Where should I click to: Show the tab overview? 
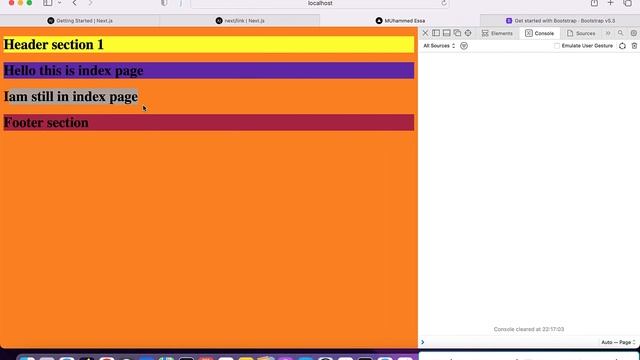pos(628,3)
